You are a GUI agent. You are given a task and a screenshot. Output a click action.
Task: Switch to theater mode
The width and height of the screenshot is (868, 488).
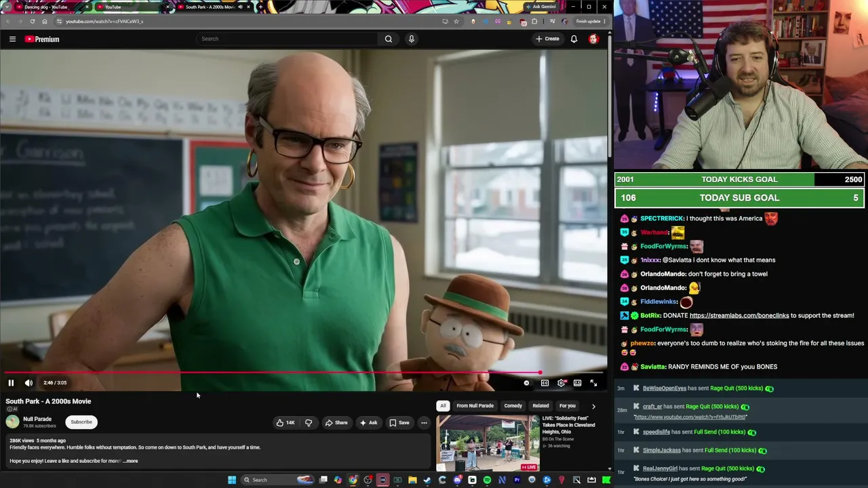pos(577,383)
